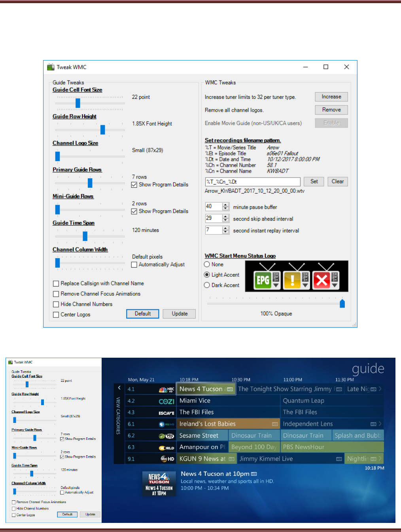Viewport: 401px width, 532px height.
Task: Click the Mini-Guide Rows slider thumb
Action: 57,209
